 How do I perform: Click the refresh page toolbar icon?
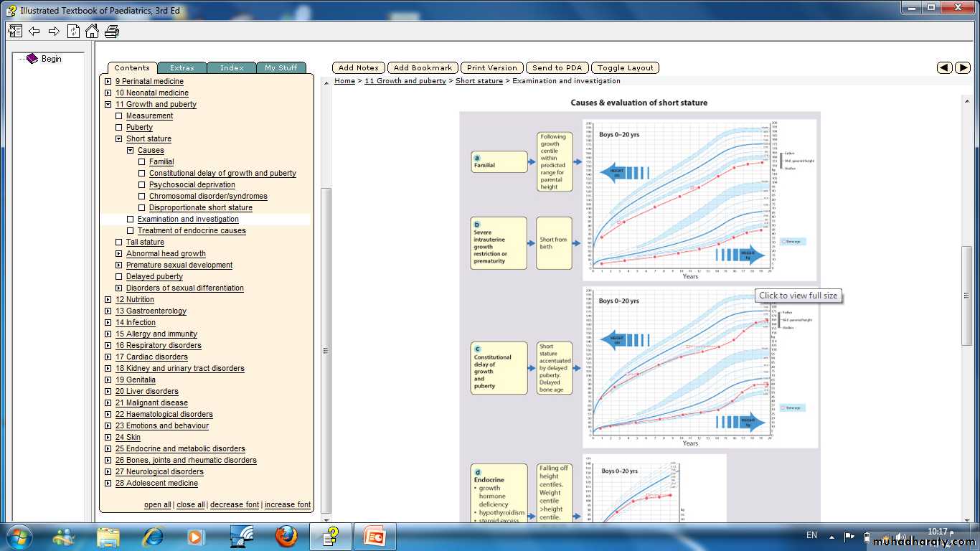coord(73,31)
